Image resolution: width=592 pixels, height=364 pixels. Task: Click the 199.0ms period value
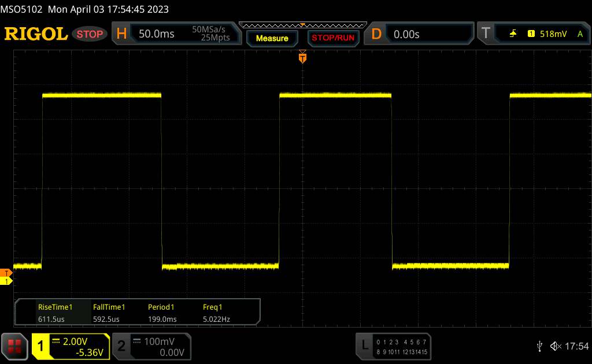click(x=162, y=319)
